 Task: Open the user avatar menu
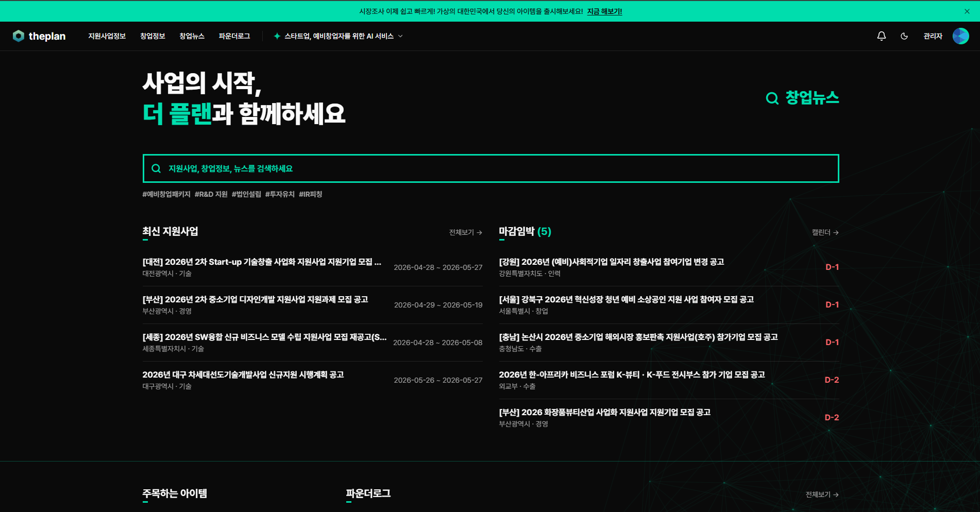point(960,36)
